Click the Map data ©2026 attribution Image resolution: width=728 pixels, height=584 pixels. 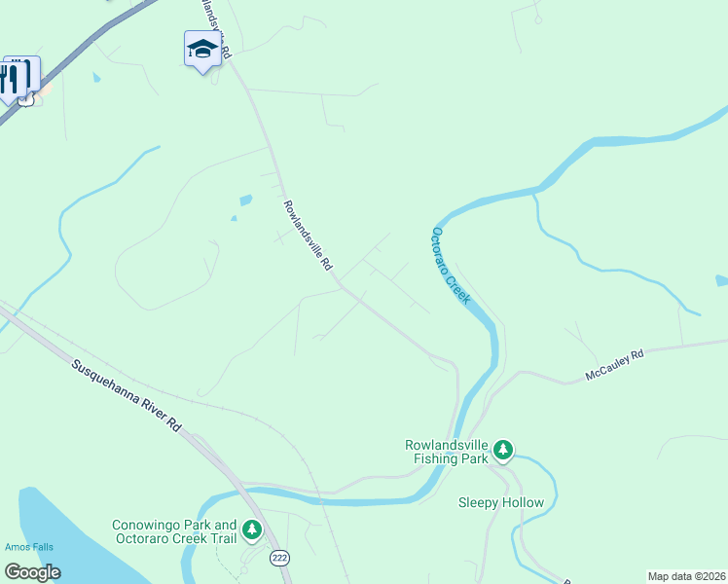click(x=687, y=576)
